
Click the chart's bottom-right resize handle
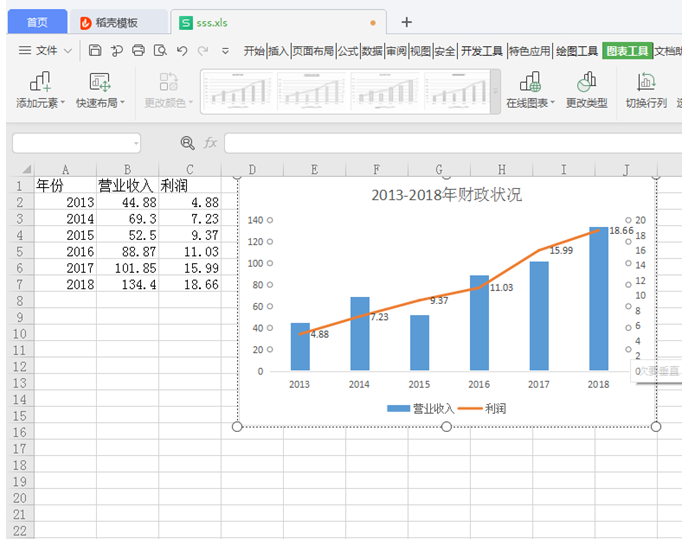[x=656, y=427]
